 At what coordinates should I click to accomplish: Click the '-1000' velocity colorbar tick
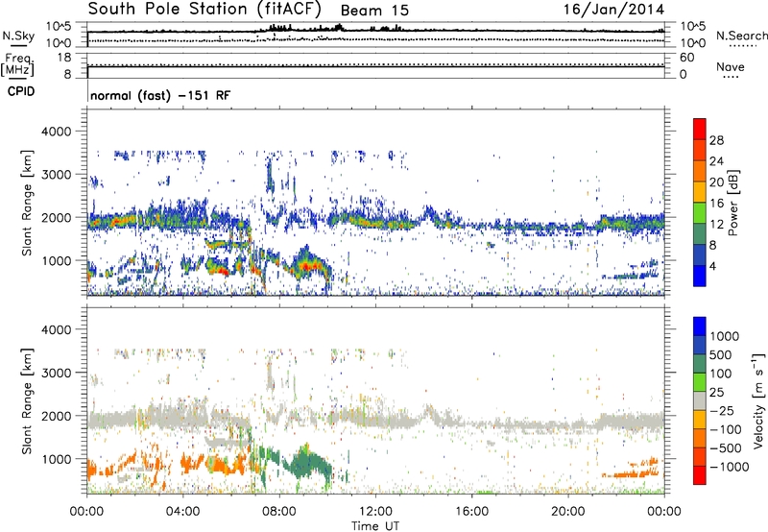tap(730, 467)
